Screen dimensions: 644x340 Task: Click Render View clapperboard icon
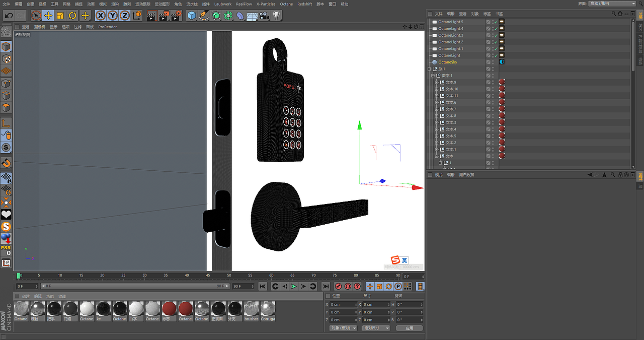click(x=152, y=16)
